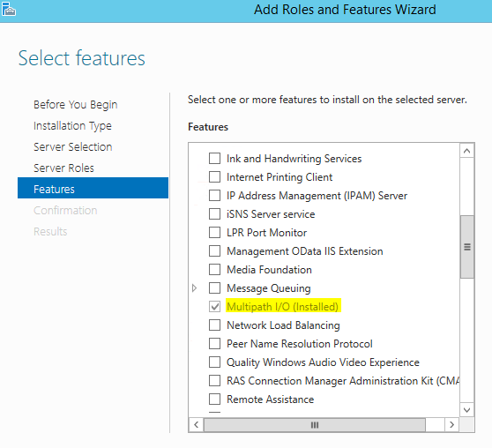Click the horizontal scroll right arrow
Screen dimensions: 492x448
pyautogui.click(x=451, y=425)
